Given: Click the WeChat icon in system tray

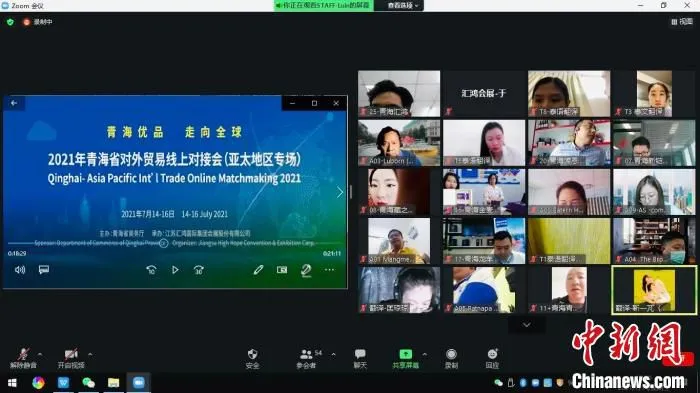Looking at the screenshot, I should click(x=498, y=383).
